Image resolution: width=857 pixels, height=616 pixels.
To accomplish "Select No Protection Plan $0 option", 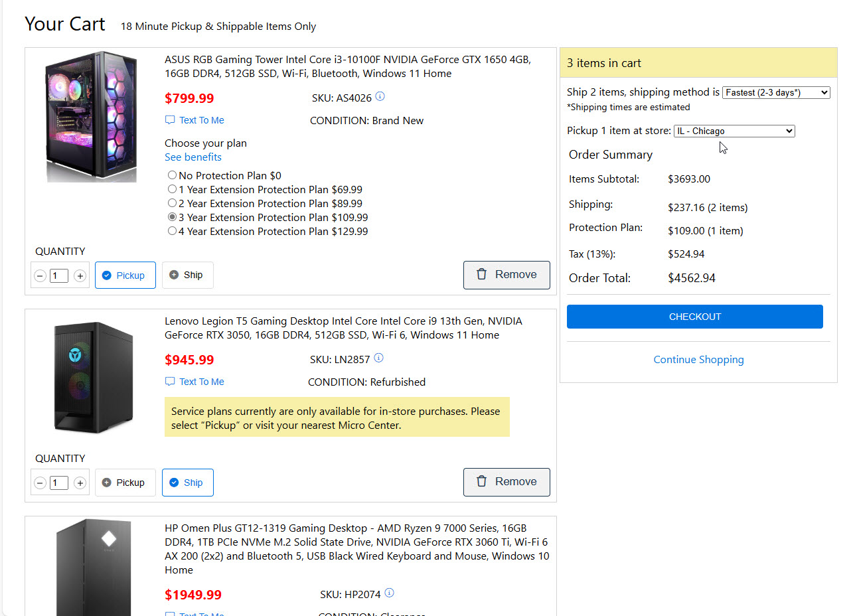I will pos(172,175).
